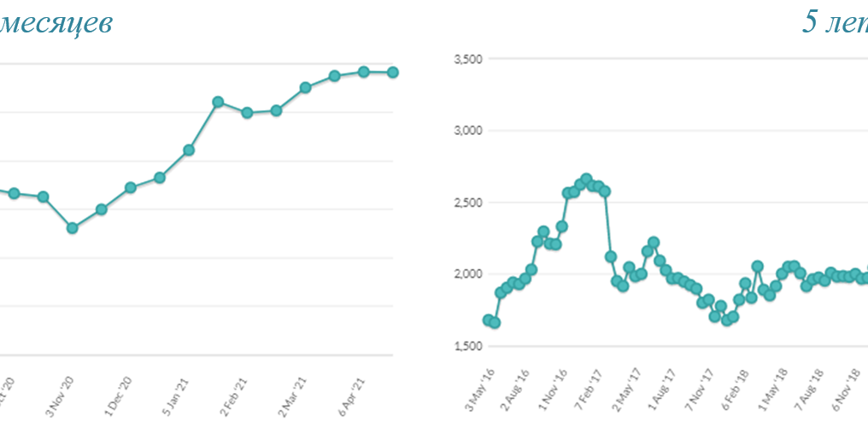Click the "2 Mar '21" axis label
This screenshot has height=434, width=868.
click(295, 393)
